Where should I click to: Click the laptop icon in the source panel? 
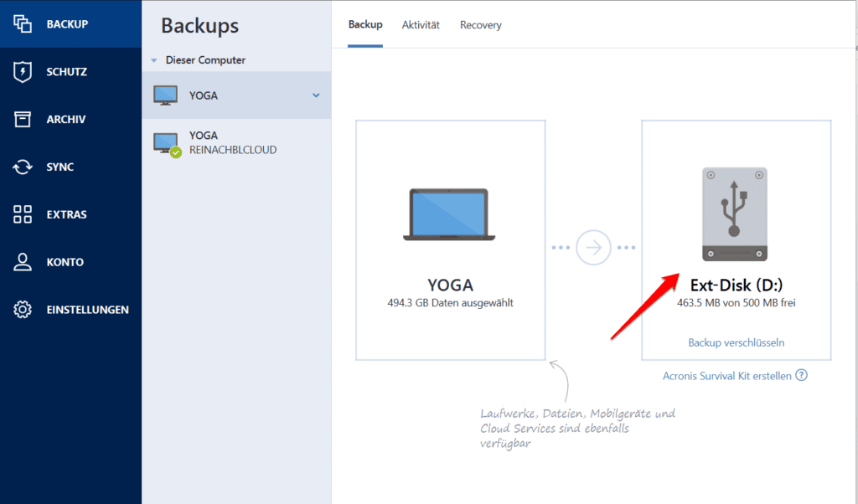(x=449, y=214)
